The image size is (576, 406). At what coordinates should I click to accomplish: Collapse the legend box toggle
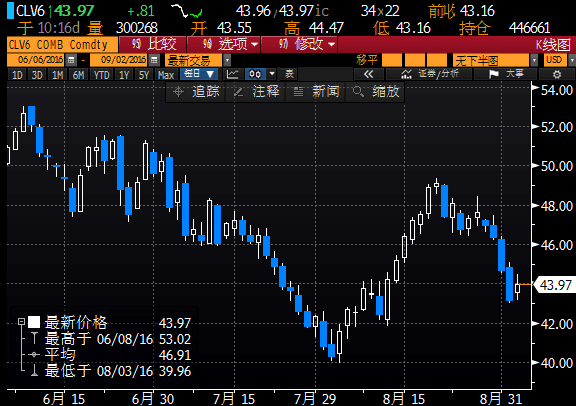(x=21, y=322)
